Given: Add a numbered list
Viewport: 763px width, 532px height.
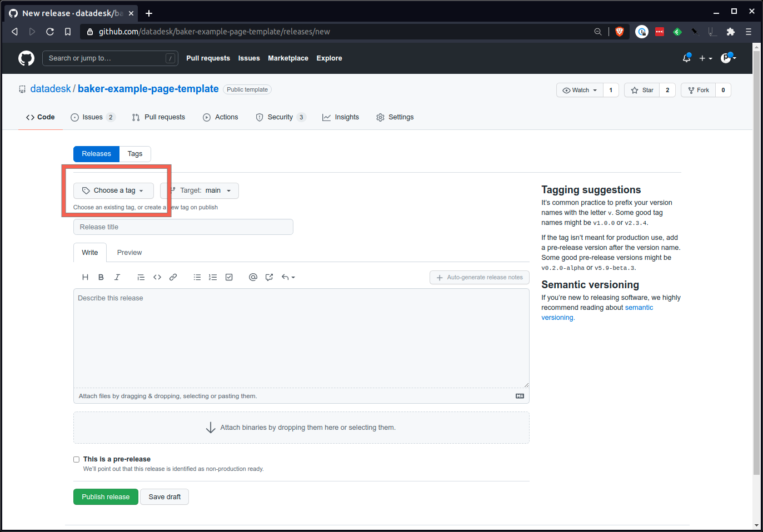Looking at the screenshot, I should (213, 277).
